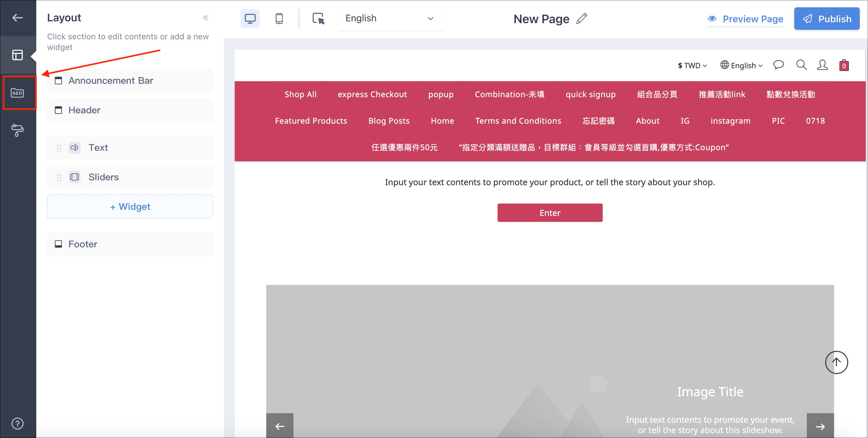Click Shop All menu item
The height and width of the screenshot is (438, 868).
pos(301,95)
